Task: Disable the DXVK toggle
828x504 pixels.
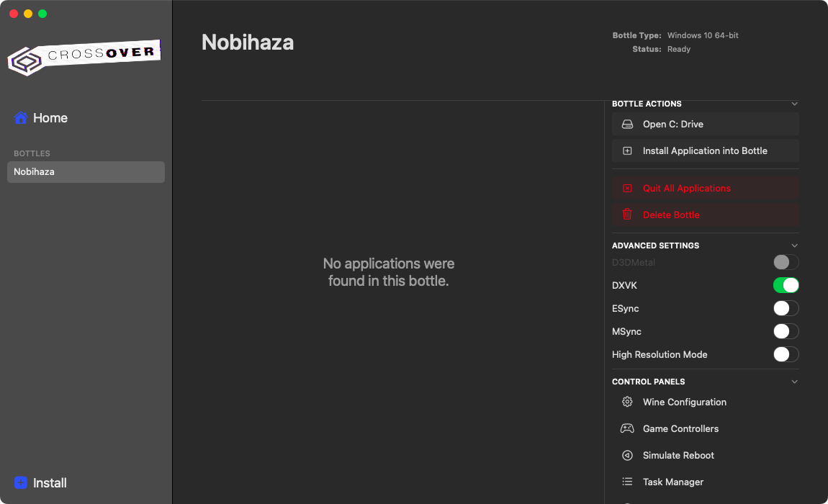Action: 786,286
